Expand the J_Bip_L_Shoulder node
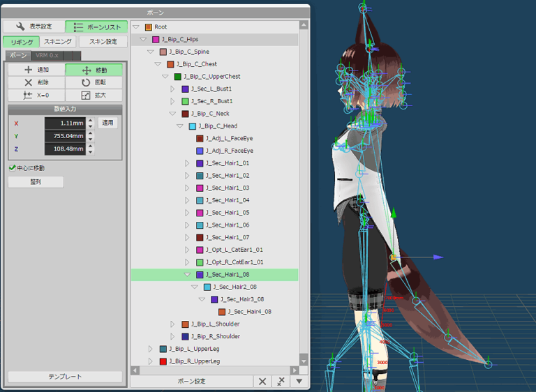Viewport: 536px width, 392px height. coord(172,324)
